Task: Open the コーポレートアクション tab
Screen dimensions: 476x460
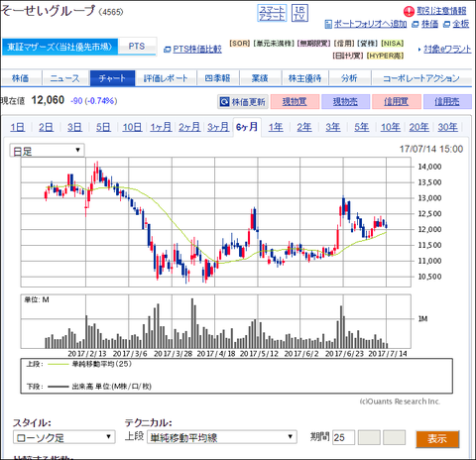Action: (421, 78)
